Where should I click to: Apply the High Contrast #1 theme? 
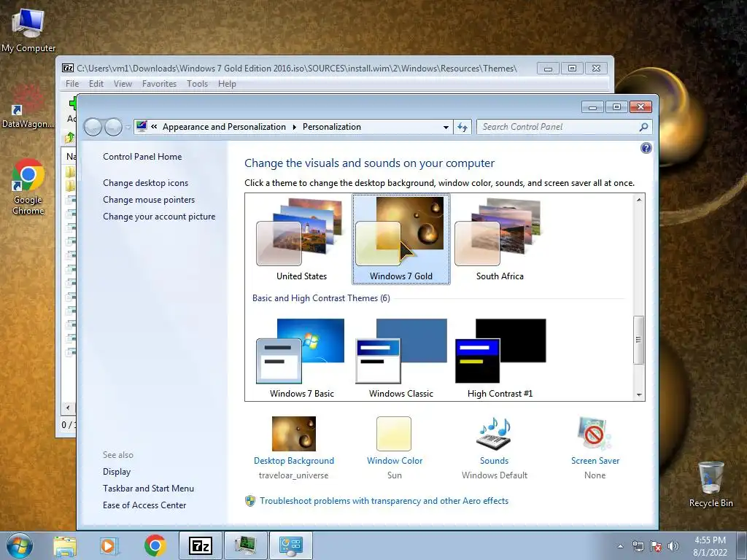coord(500,358)
